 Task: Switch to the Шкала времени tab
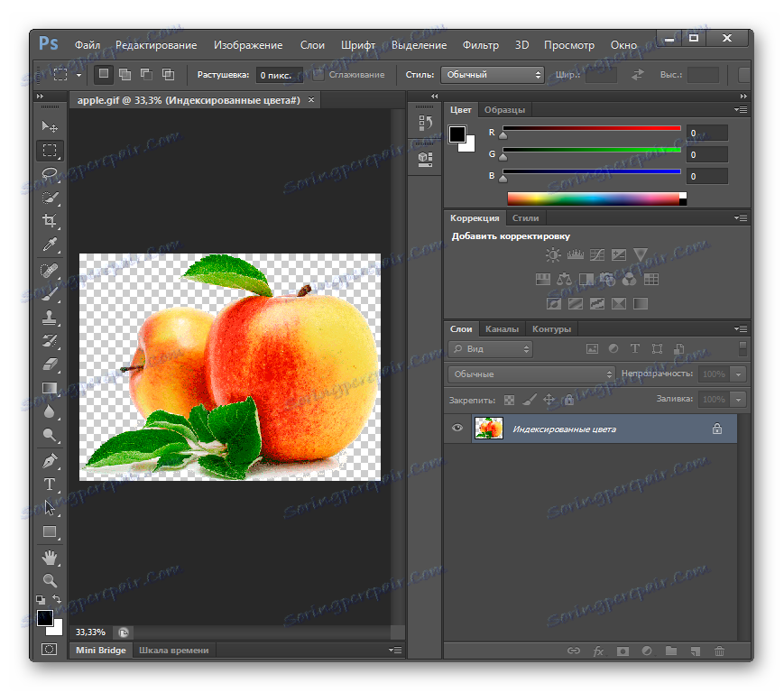click(173, 650)
